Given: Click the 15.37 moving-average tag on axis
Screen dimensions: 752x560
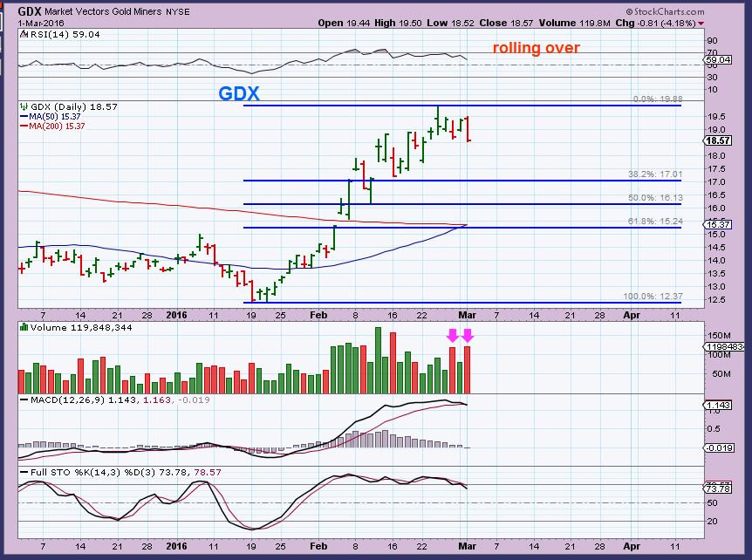Looking at the screenshot, I should 718,225.
